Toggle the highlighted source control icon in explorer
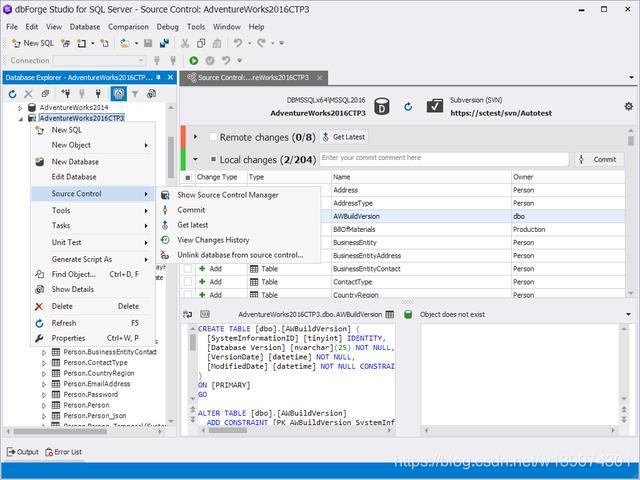This screenshot has height=480, width=640. click(x=118, y=94)
